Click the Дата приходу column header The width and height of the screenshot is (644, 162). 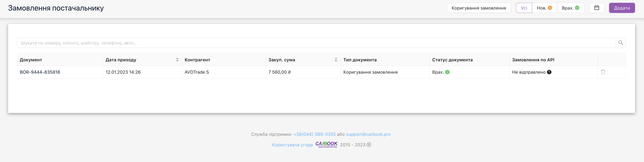pos(121,60)
